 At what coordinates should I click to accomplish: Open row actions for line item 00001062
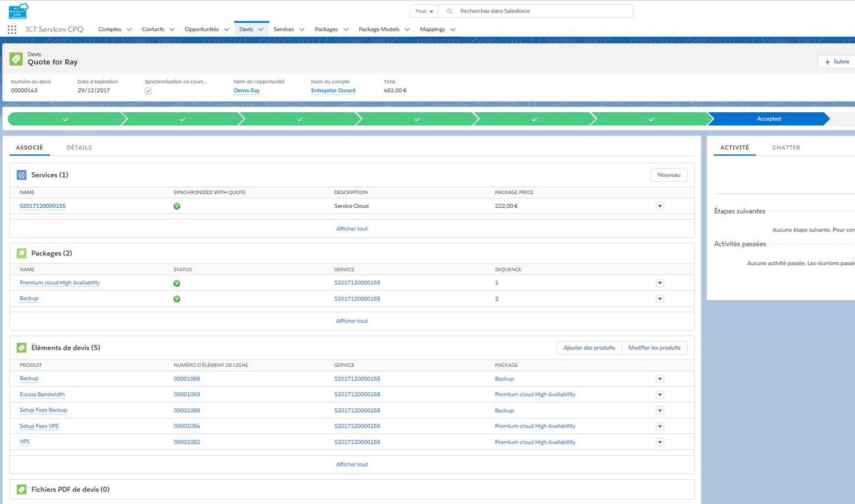point(660,442)
